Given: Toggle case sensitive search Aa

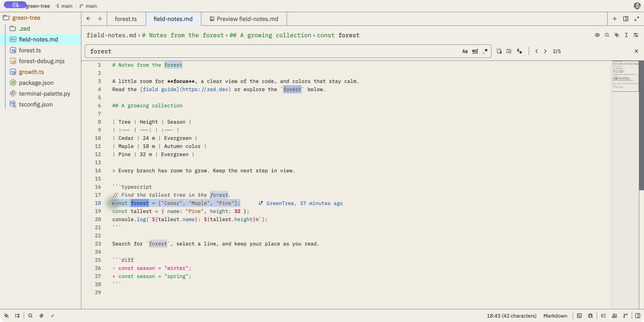Looking at the screenshot, I should point(465,51).
